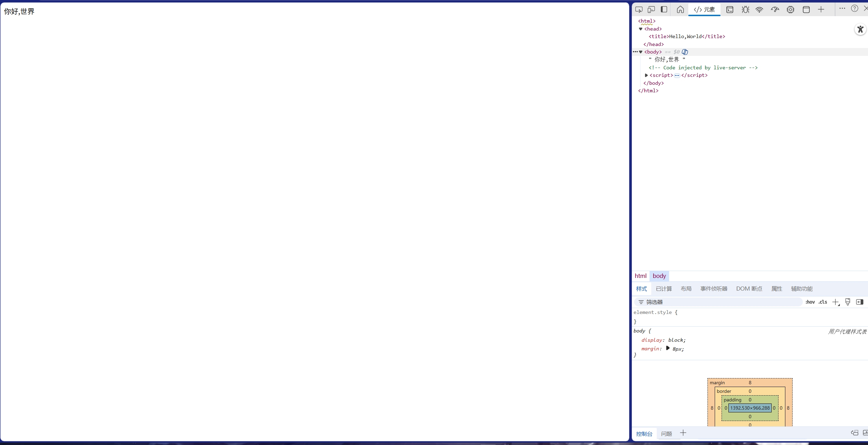This screenshot has height=445, width=868.
Task: Open the Performance gauge icon panel
Action: pyautogui.click(x=775, y=10)
